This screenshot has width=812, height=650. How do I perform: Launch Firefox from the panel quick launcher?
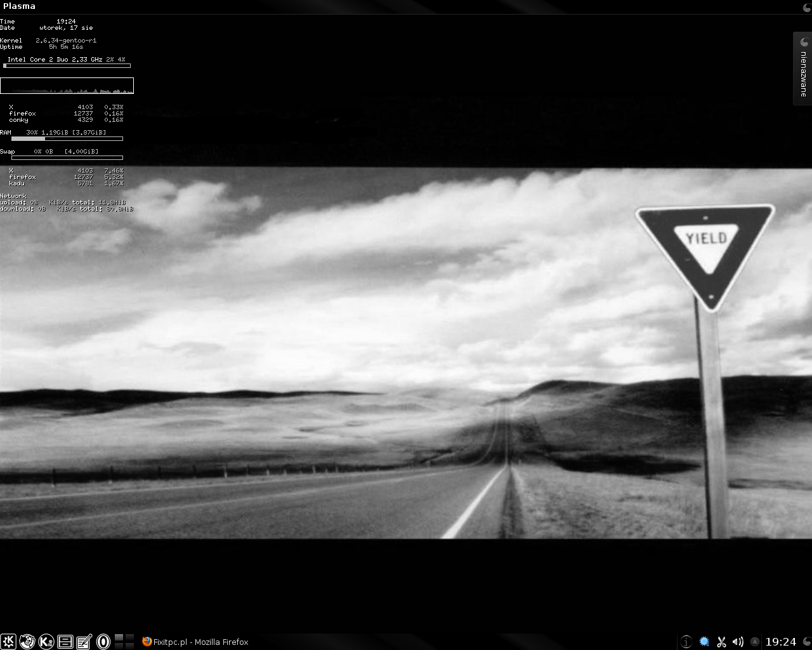[x=27, y=641]
